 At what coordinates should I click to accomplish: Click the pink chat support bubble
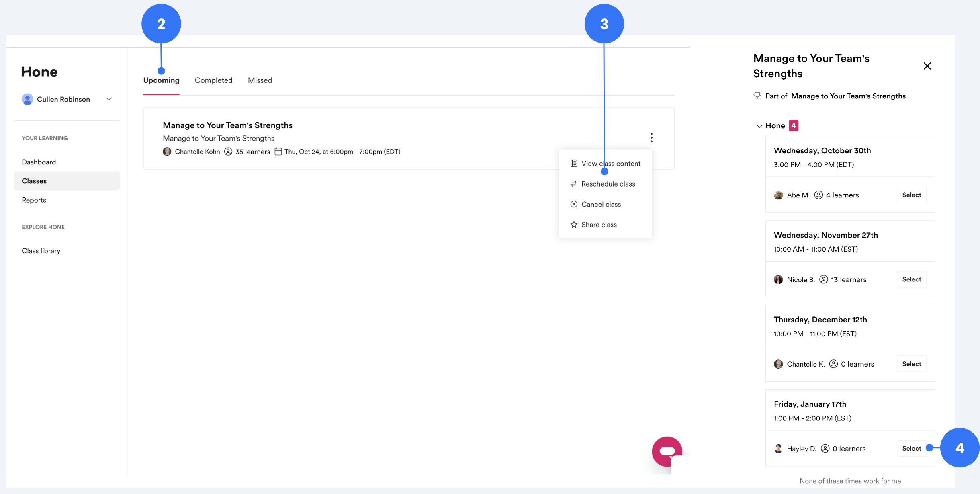(x=667, y=451)
